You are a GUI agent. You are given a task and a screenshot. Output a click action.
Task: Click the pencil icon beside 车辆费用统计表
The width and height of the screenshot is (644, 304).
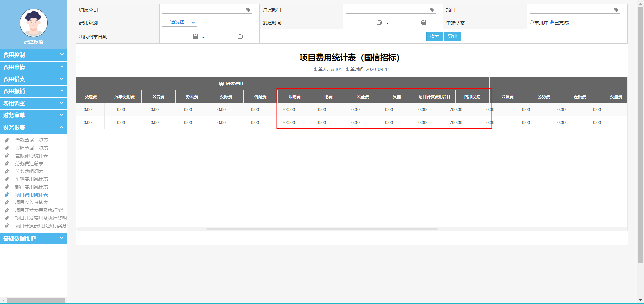[x=7, y=179]
